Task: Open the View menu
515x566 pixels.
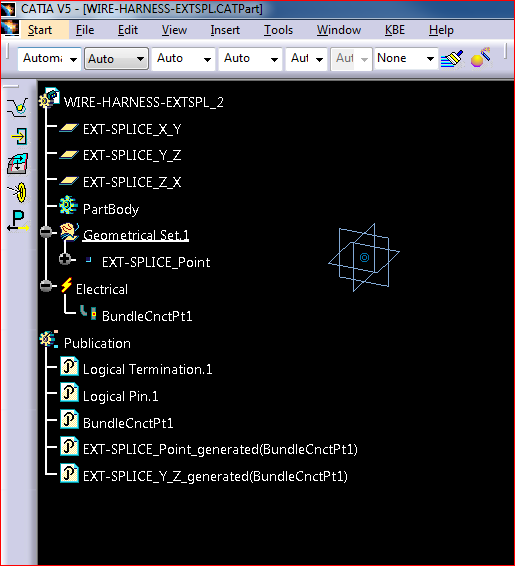Action: click(174, 30)
